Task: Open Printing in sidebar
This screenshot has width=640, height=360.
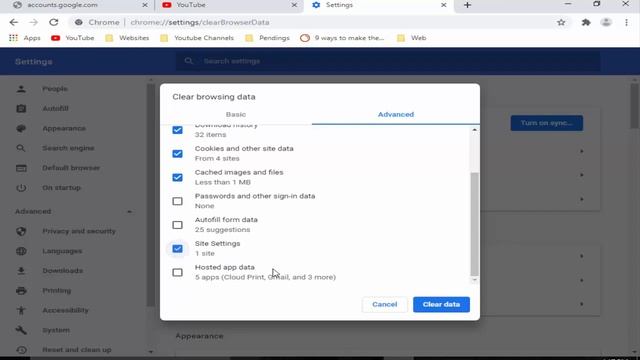Action: pyautogui.click(x=57, y=291)
